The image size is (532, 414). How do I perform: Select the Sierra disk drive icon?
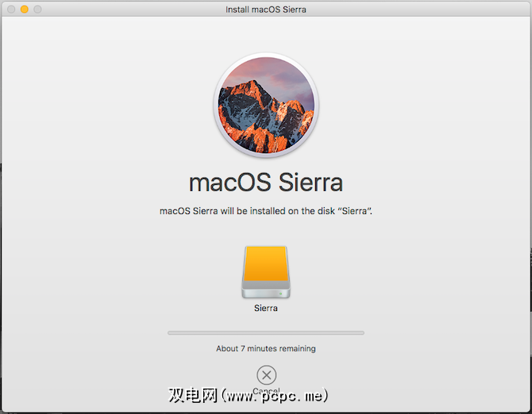[x=266, y=272]
